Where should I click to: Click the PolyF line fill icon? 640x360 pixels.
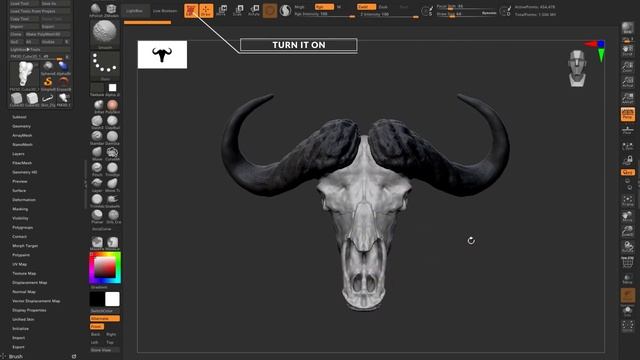(627, 262)
